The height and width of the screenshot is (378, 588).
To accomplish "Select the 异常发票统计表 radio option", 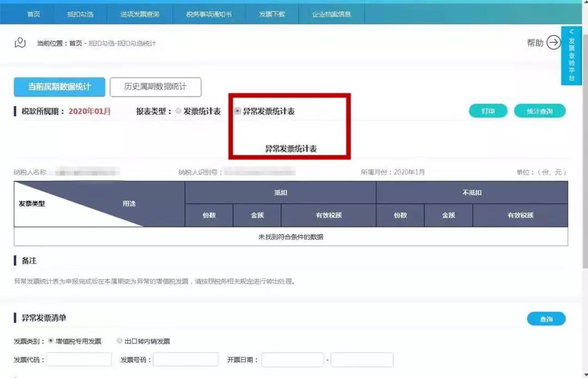I will click(237, 110).
